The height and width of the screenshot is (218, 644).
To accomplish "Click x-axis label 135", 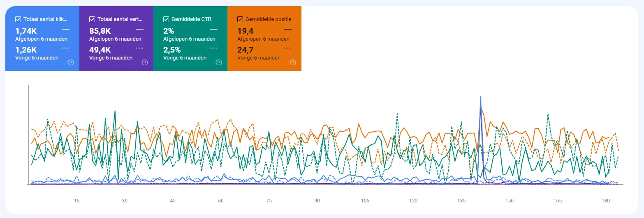I will (x=461, y=201).
